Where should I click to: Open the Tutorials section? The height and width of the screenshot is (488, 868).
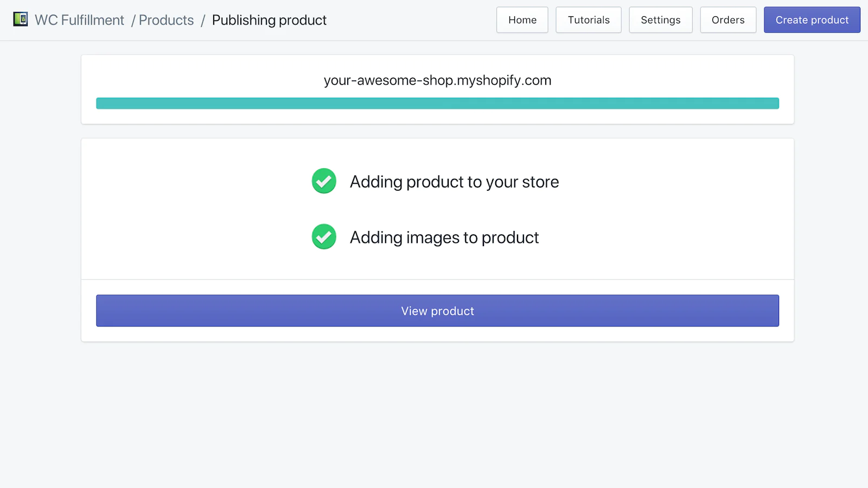(x=589, y=20)
